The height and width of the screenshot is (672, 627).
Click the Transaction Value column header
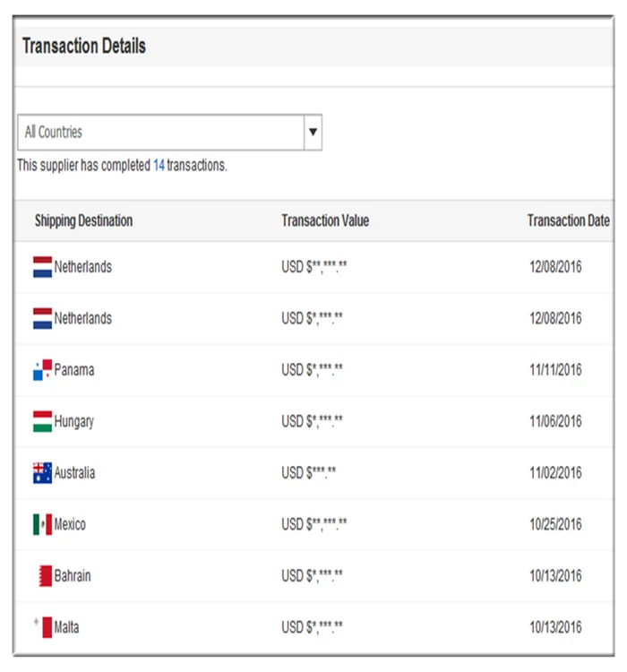pos(325,220)
